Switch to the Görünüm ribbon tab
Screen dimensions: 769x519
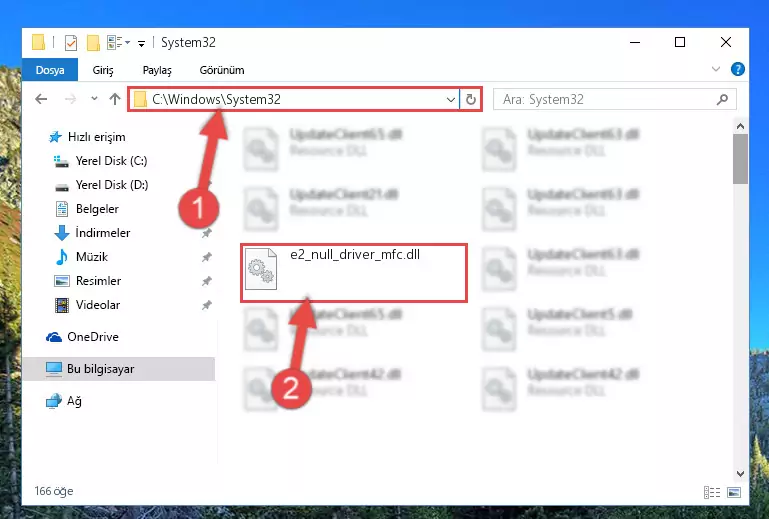(222, 70)
